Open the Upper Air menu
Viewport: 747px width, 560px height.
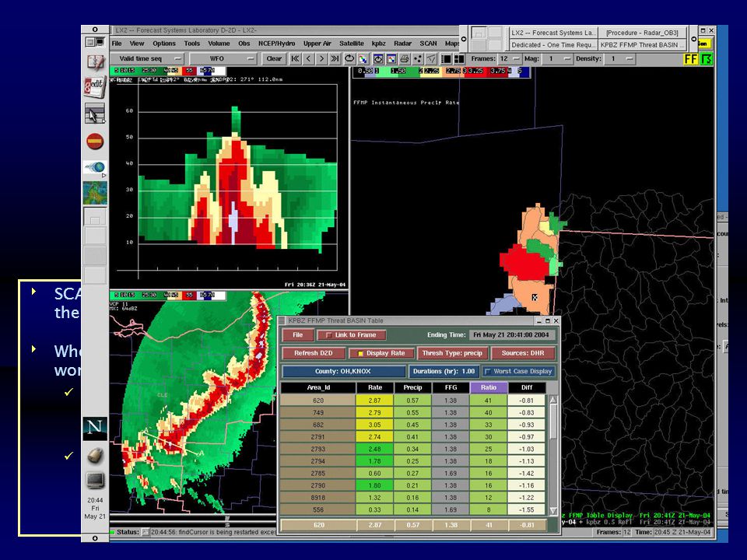point(317,44)
